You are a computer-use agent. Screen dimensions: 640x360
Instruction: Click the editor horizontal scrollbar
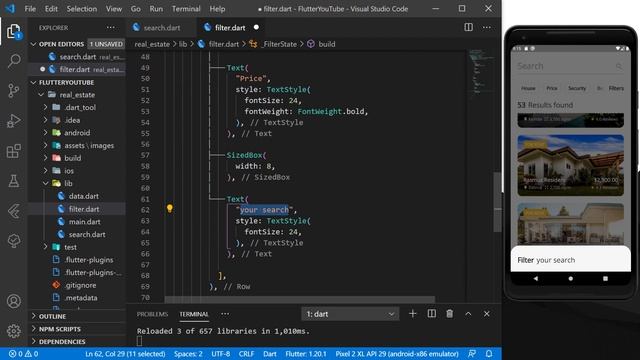(300, 299)
